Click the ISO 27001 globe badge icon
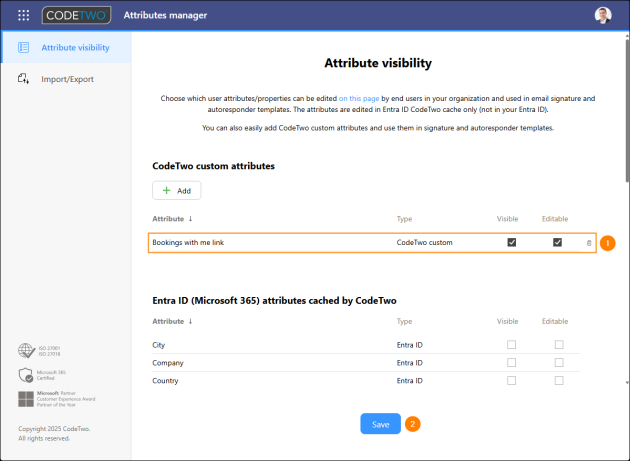 click(x=27, y=350)
